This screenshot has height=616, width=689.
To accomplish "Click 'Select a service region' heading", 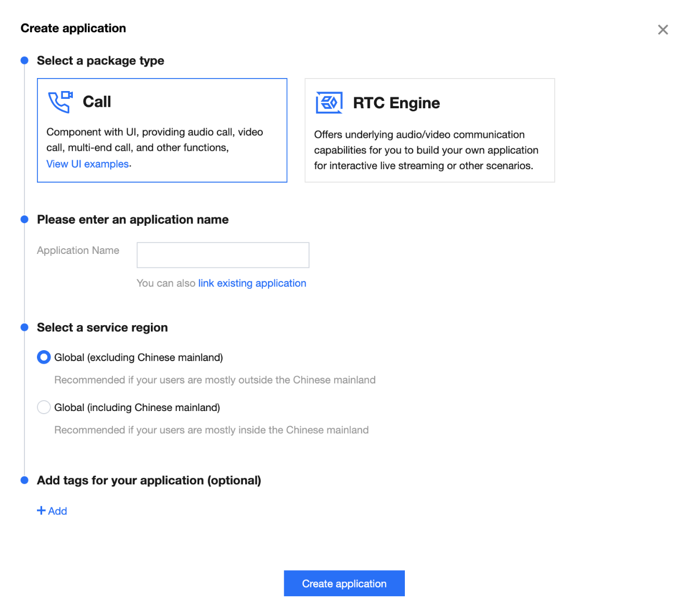I will [103, 327].
